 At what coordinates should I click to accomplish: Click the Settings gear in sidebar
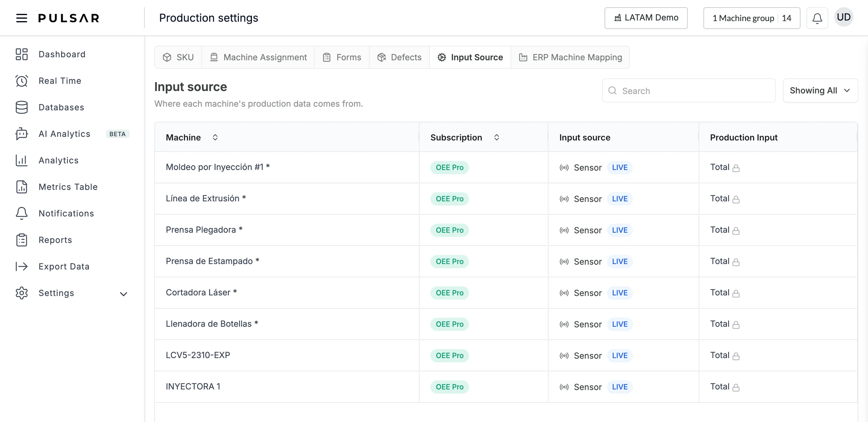click(22, 293)
